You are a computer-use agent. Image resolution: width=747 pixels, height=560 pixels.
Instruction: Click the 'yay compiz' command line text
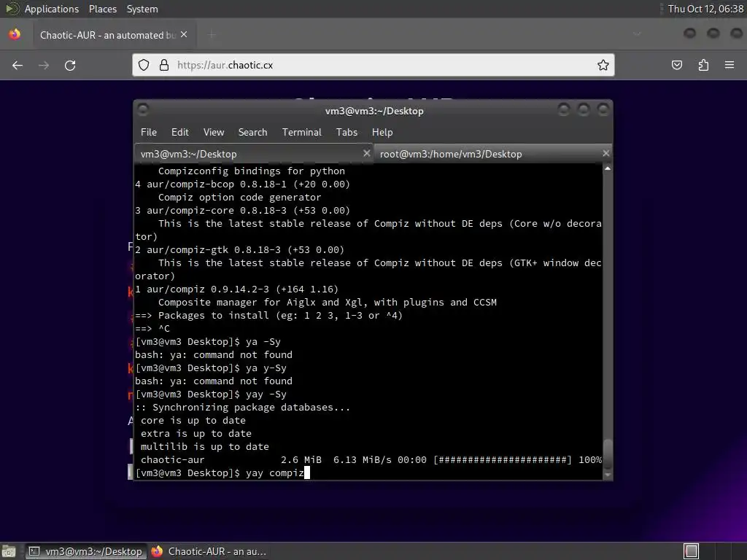(275, 472)
